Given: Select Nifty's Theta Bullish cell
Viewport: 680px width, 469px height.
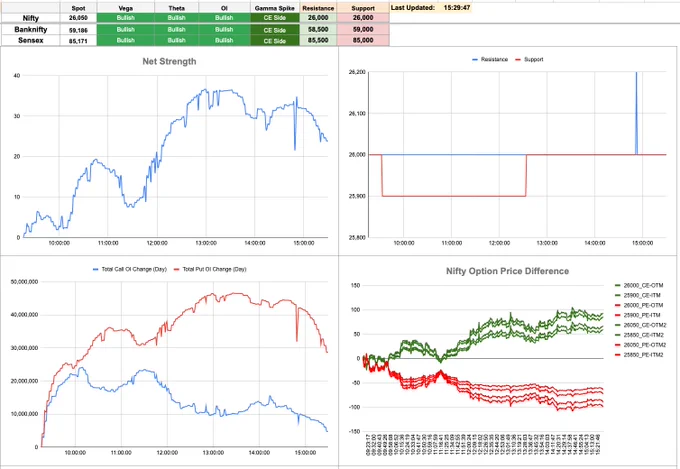Looking at the screenshot, I should point(177,18).
